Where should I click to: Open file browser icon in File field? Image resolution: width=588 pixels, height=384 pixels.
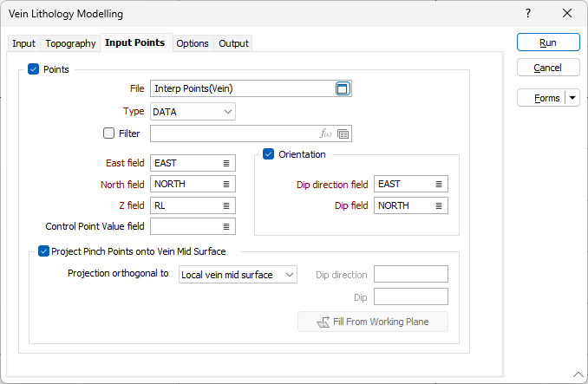pyautogui.click(x=342, y=88)
